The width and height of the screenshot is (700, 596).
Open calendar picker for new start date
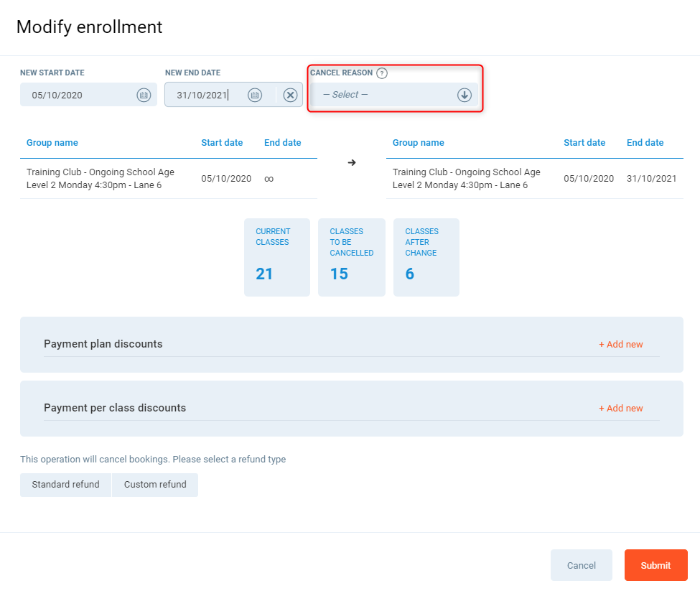[x=144, y=95]
